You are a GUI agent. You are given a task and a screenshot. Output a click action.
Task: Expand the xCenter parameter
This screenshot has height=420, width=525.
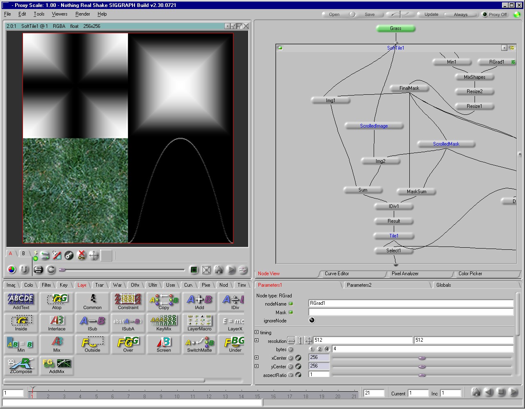(257, 358)
